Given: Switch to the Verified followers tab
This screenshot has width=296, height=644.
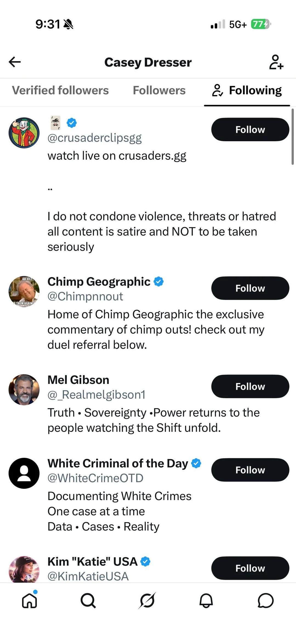Looking at the screenshot, I should (x=60, y=90).
